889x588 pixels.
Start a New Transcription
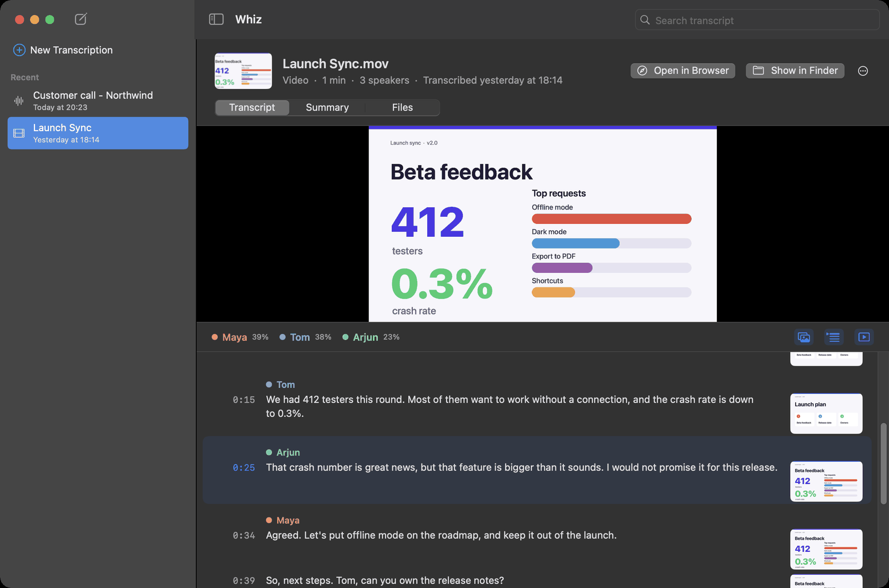63,50
